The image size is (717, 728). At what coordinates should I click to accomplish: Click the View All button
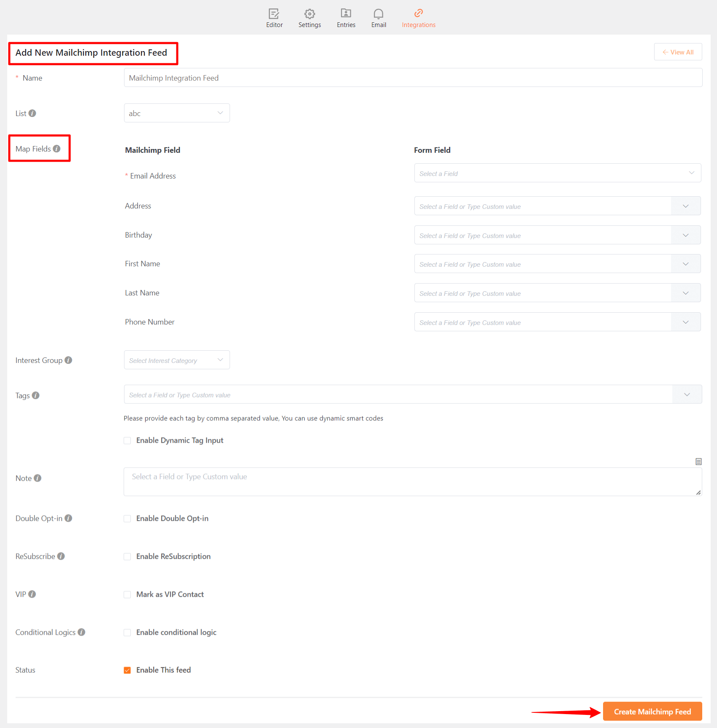pyautogui.click(x=678, y=52)
